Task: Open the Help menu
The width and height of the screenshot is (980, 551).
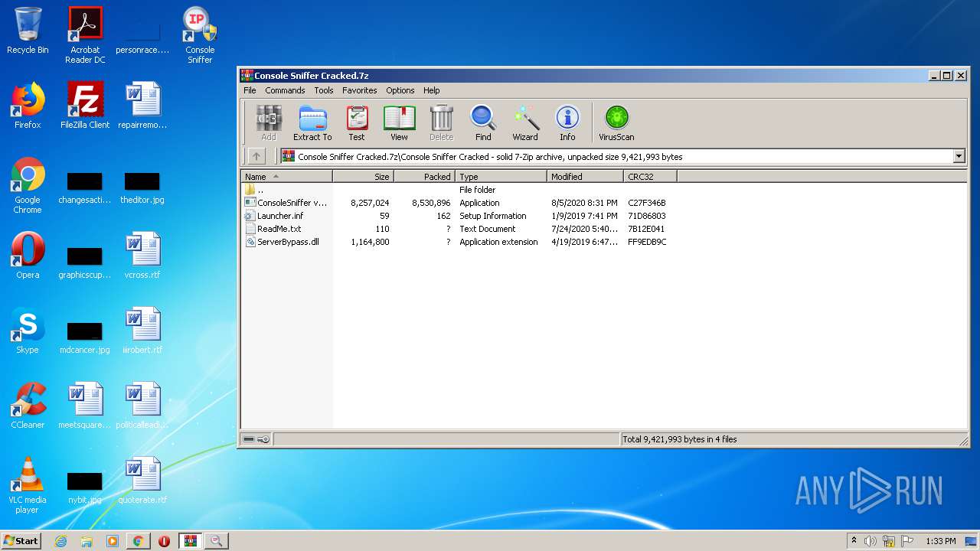Action: (x=431, y=90)
